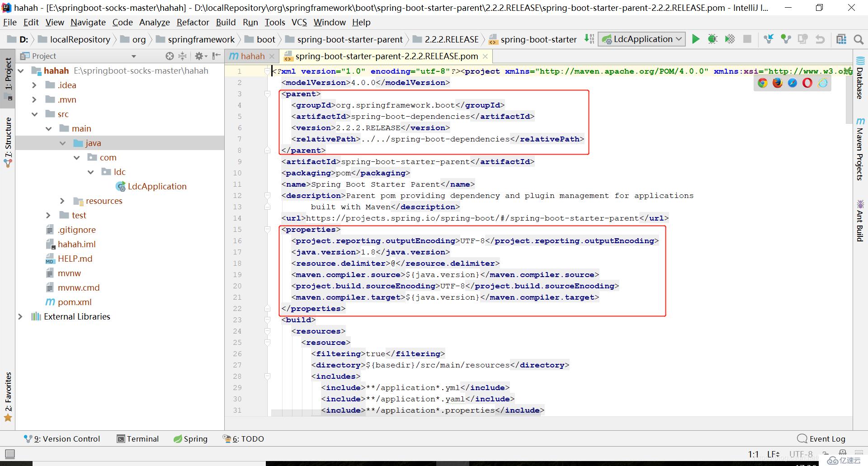Expand the .idea folder

pos(34,85)
